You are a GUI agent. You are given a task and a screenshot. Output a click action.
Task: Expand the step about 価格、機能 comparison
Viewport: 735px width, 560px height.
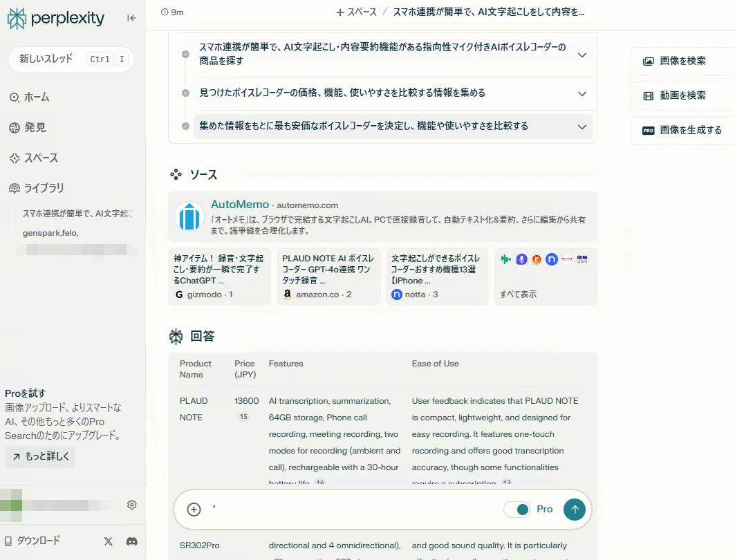[x=582, y=93]
